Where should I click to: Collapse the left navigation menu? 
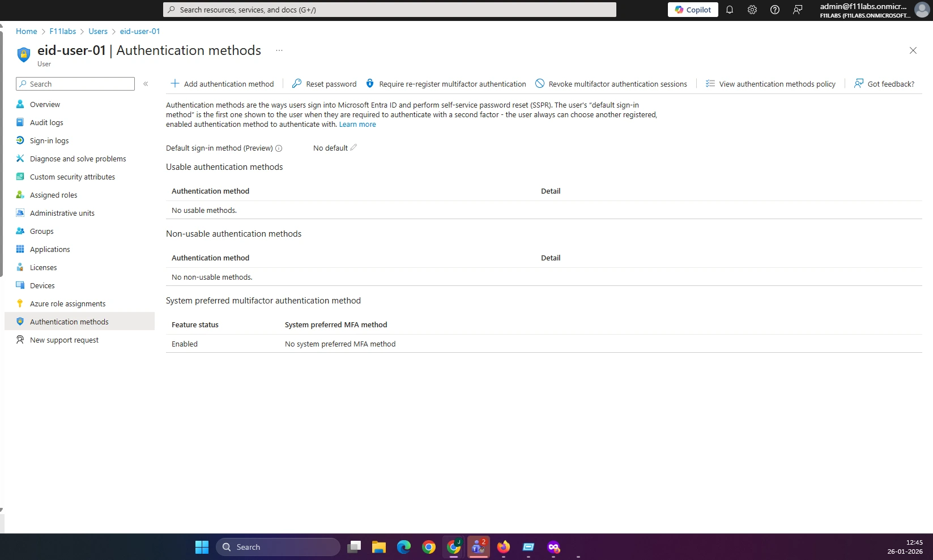[x=146, y=84]
